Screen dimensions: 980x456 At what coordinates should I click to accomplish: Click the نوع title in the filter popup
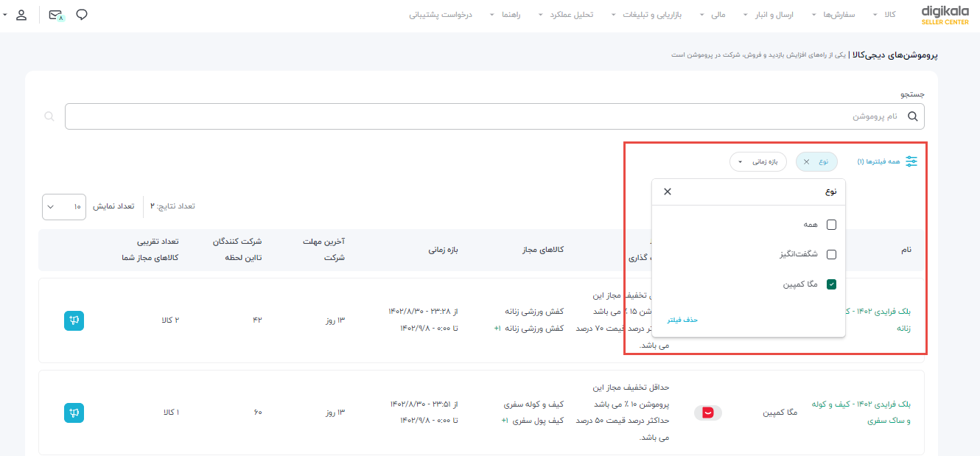pos(831,192)
